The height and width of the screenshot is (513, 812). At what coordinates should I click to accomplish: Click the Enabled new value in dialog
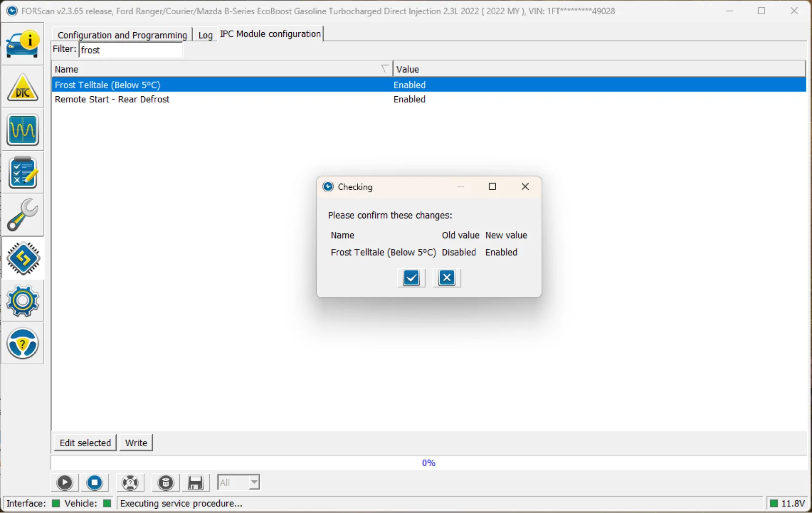click(x=501, y=252)
